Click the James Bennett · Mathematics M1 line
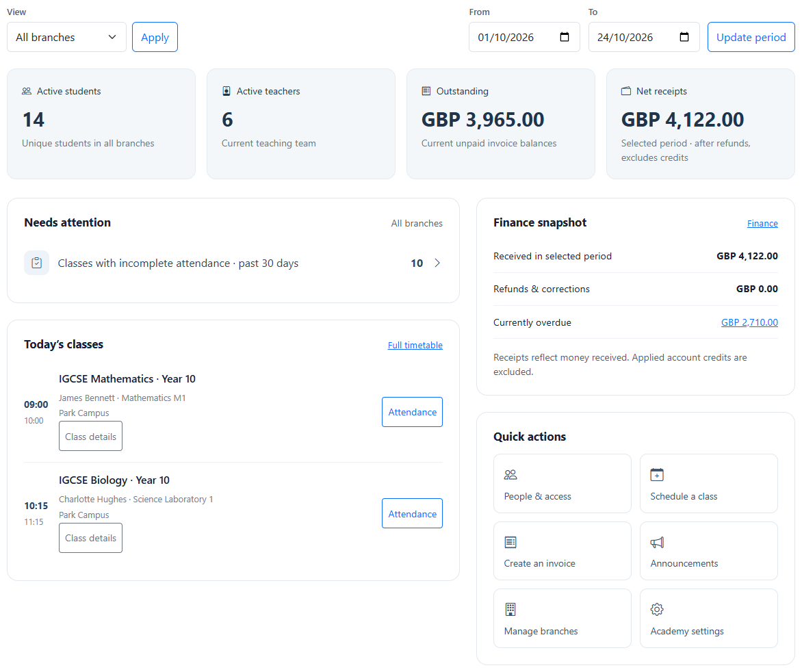802x672 pixels. (122, 398)
